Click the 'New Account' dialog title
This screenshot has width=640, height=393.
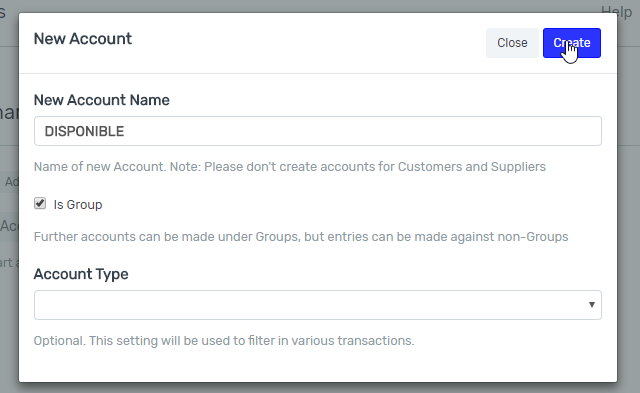click(x=82, y=39)
